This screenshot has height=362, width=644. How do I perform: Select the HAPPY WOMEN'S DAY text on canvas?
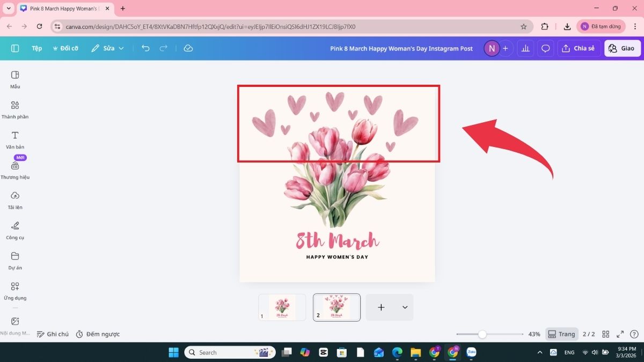coord(337,257)
